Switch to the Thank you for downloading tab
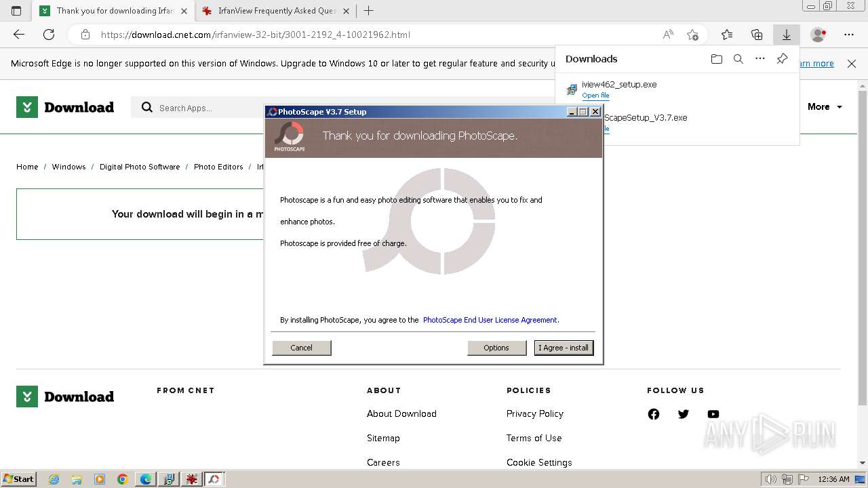Screen dimensions: 868x488 pos(115,11)
